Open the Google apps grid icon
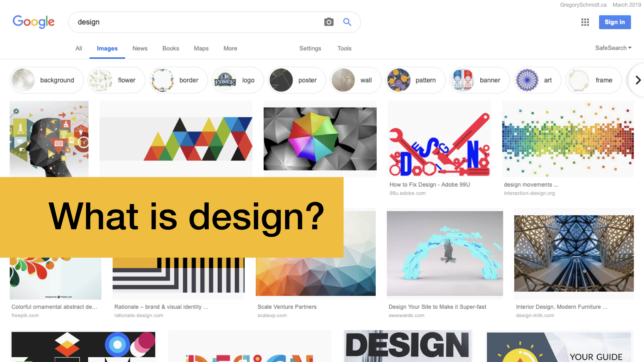The height and width of the screenshot is (362, 644). pos(585,22)
